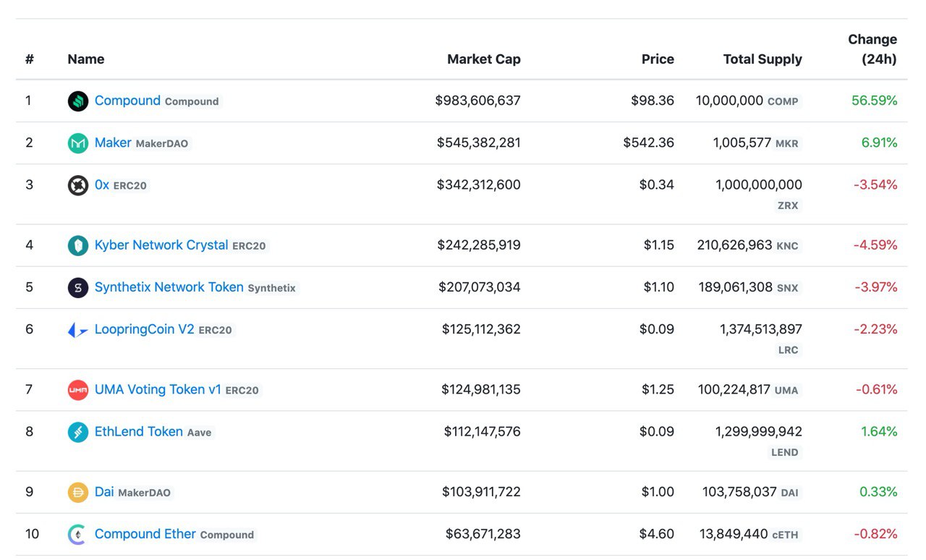The width and height of the screenshot is (926, 560).
Task: Sort by the Market Cap column header
Action: coord(484,59)
